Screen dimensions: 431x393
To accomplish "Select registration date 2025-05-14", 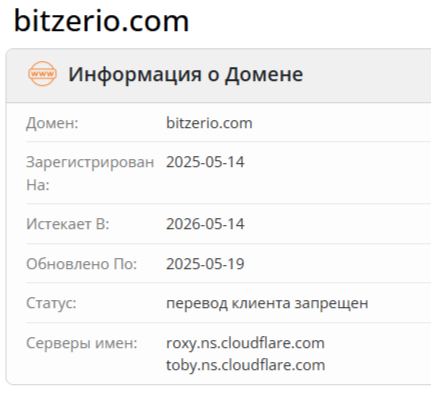I will tap(205, 162).
